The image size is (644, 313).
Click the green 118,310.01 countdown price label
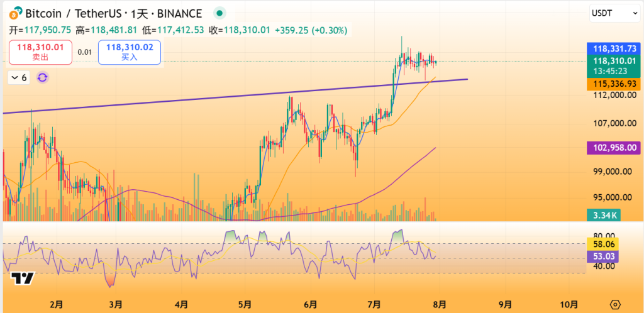click(x=613, y=65)
